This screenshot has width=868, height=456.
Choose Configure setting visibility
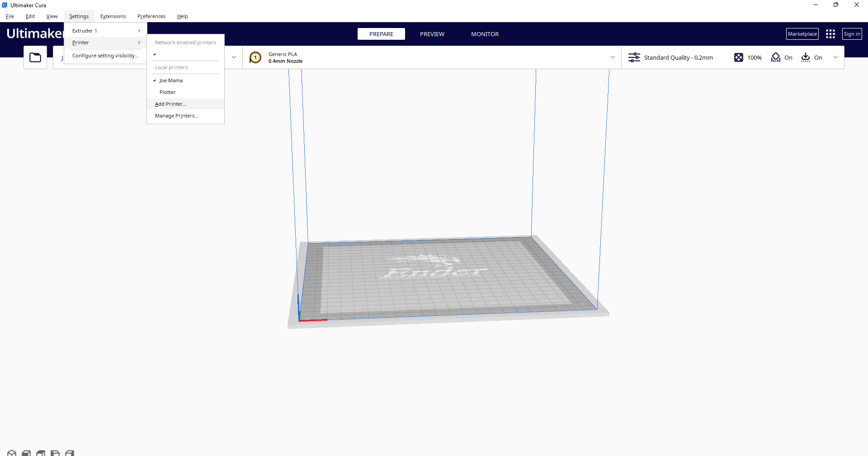(105, 56)
